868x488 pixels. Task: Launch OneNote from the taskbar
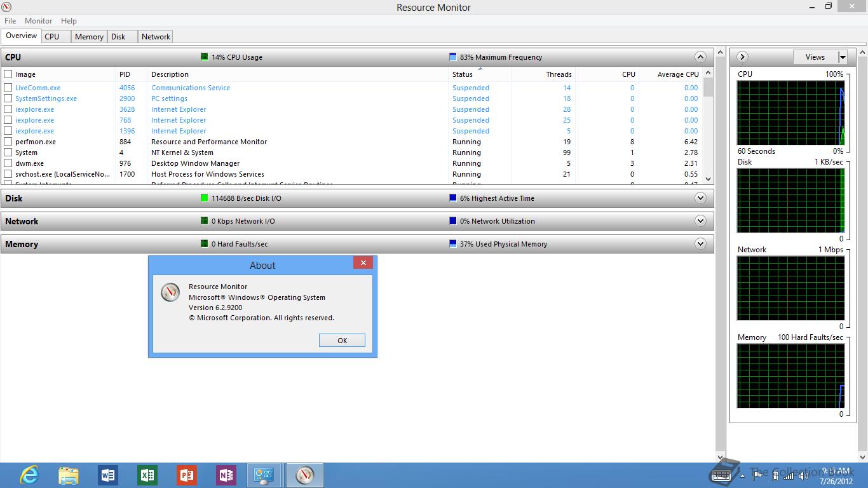tap(226, 475)
